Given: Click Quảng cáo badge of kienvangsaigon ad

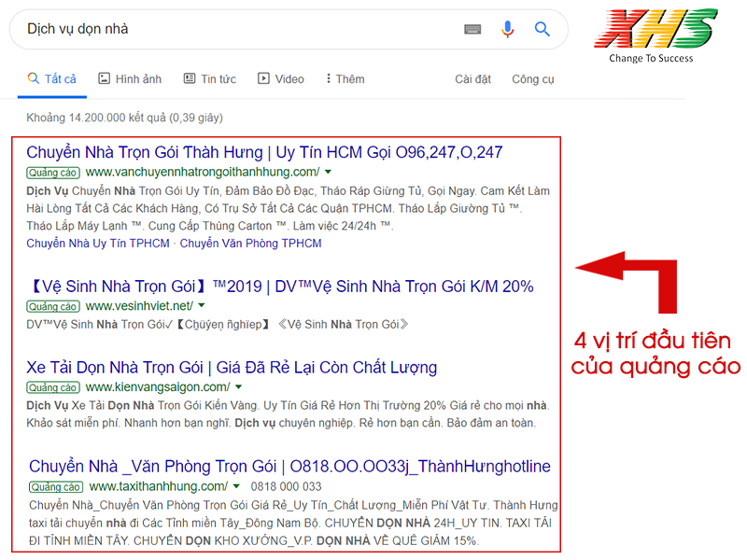Looking at the screenshot, I should (53, 387).
